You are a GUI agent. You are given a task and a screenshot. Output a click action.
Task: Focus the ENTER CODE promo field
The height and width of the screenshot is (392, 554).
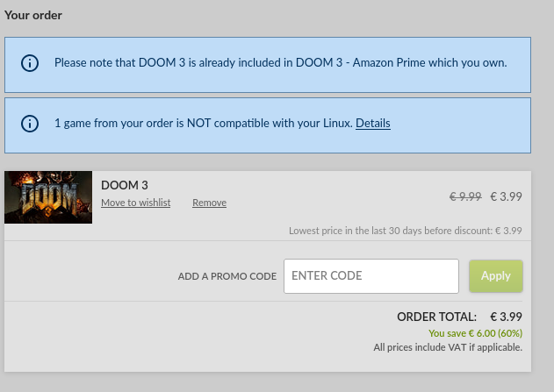tap(371, 276)
